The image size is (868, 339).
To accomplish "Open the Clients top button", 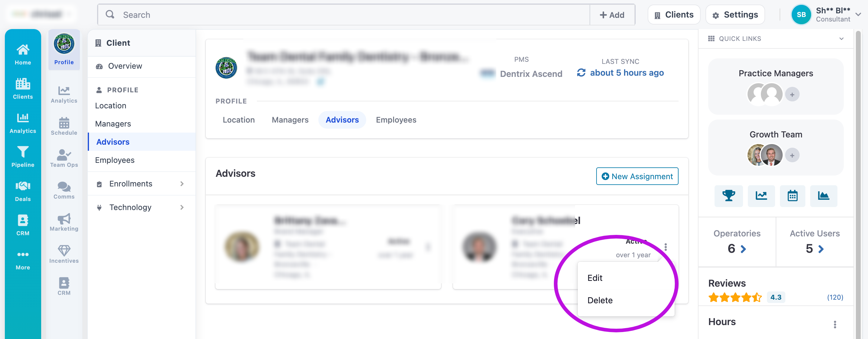I will pyautogui.click(x=674, y=15).
